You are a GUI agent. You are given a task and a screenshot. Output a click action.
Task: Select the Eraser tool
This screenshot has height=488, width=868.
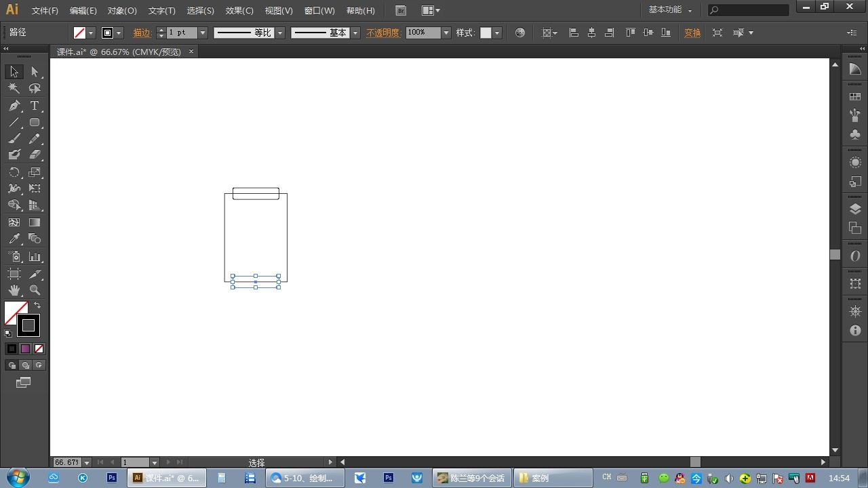pos(35,155)
